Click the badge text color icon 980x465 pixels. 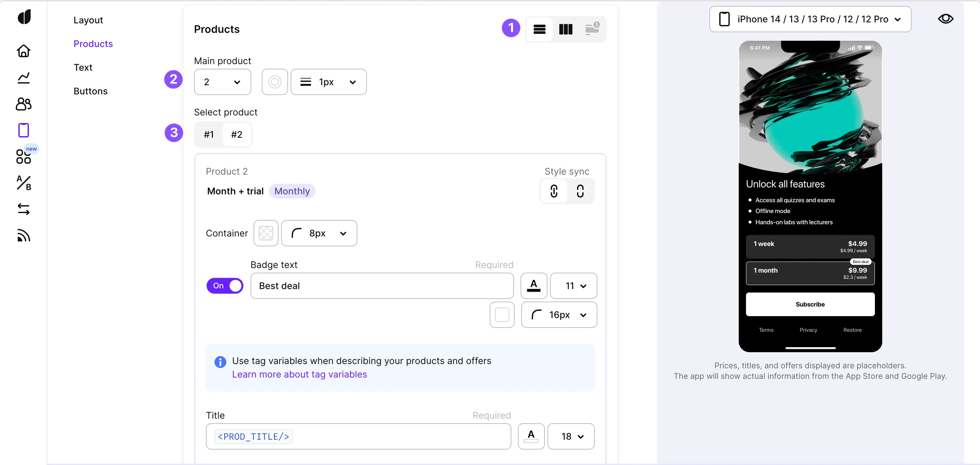(533, 286)
